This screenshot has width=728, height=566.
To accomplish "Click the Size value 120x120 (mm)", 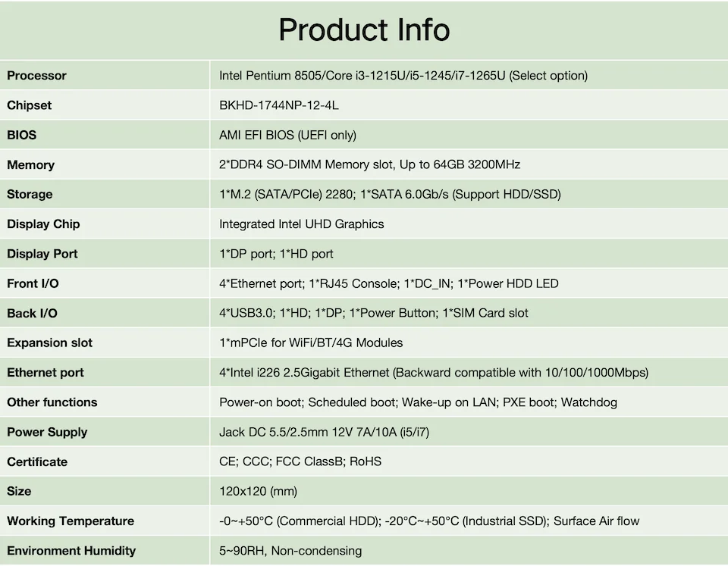I will pyautogui.click(x=258, y=491).
